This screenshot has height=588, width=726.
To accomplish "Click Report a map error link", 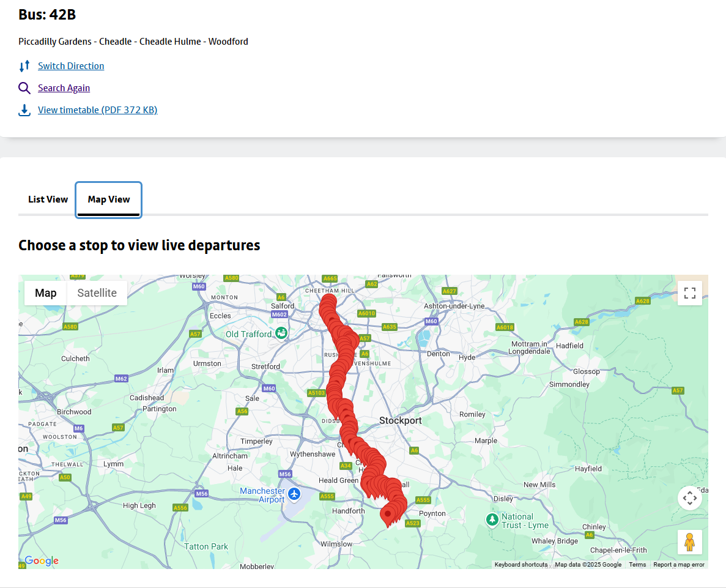I will tap(679, 565).
